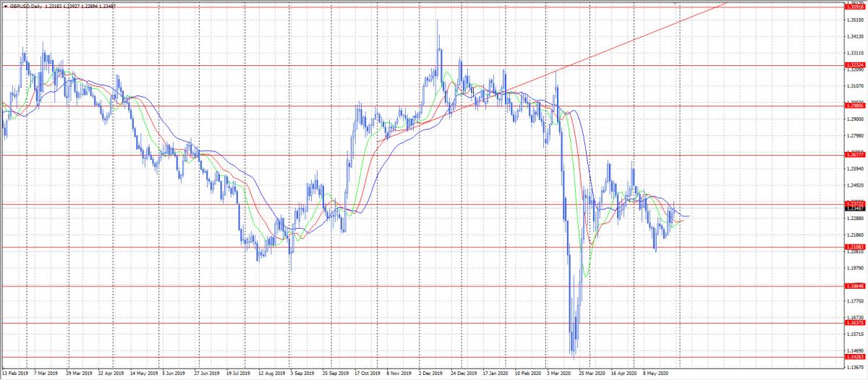Select the 1.16375 horizontal line price label

(856, 323)
